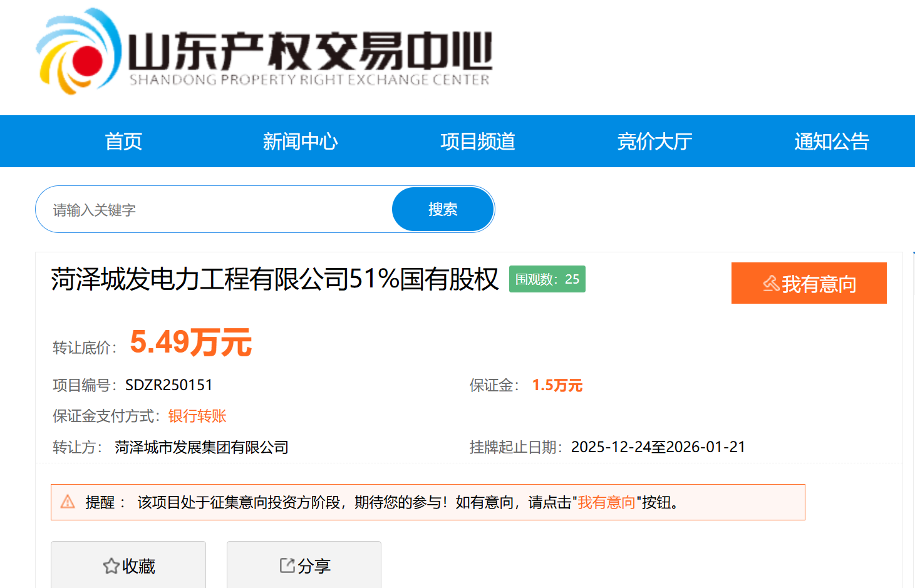The width and height of the screenshot is (915, 588).
Task: Click the project number SDZR250151
Action: point(168,384)
